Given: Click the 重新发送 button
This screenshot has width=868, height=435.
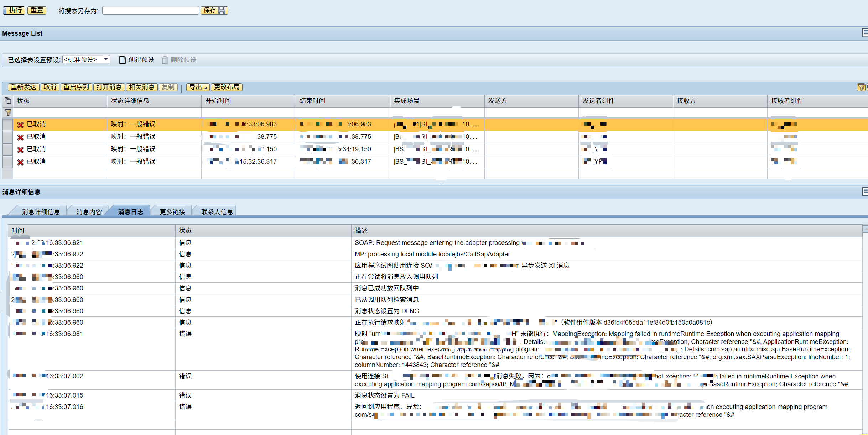Looking at the screenshot, I should (24, 87).
